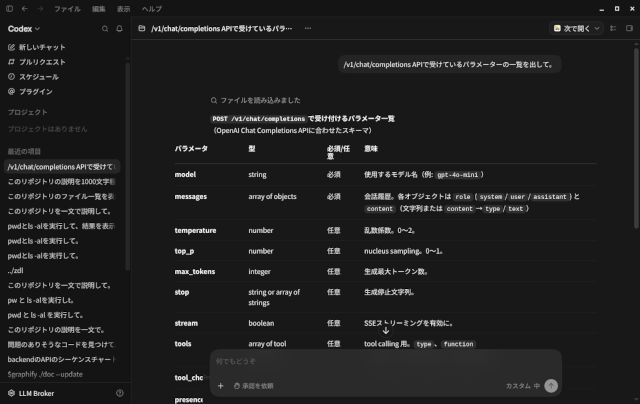Screen dimensions: 640x404
Task: Open the ヘルプ menu
Action: (x=152, y=9)
